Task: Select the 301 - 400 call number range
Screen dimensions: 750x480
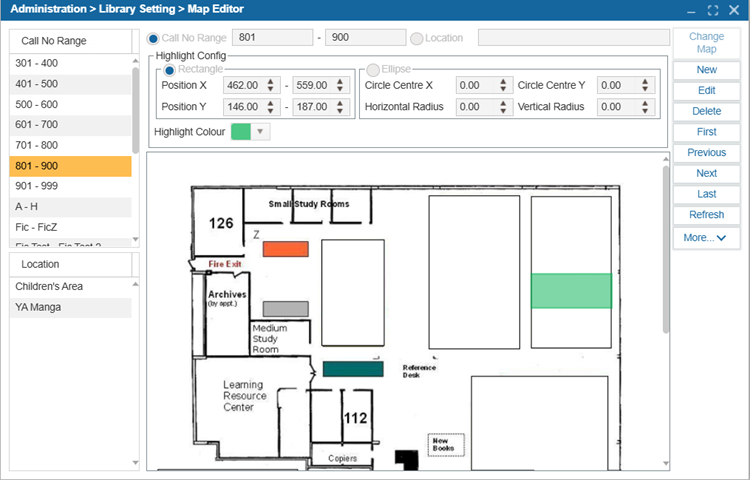Action: coord(70,63)
